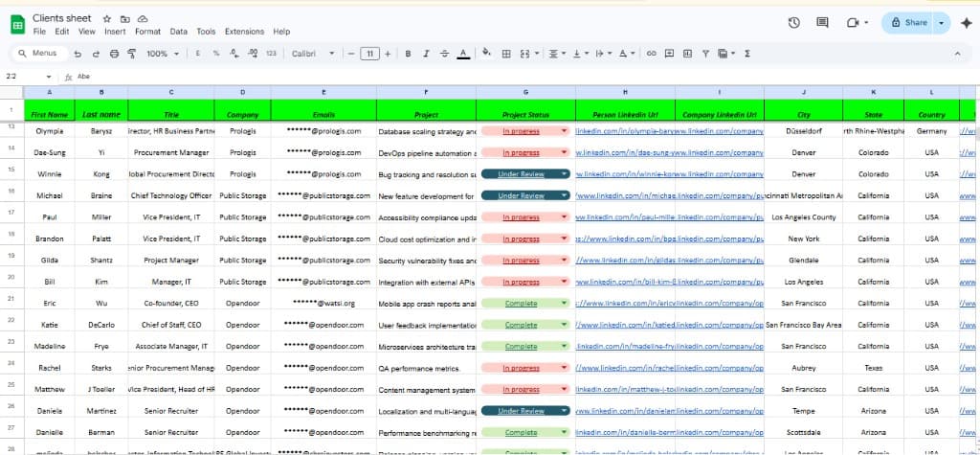Image resolution: width=980 pixels, height=455 pixels.
Task: Open text color picker
Action: pyautogui.click(x=463, y=54)
